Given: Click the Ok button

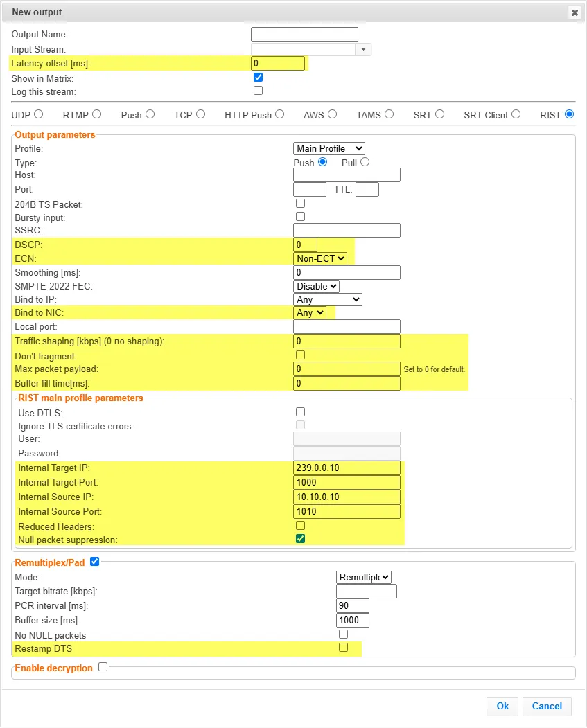Looking at the screenshot, I should tap(502, 706).
